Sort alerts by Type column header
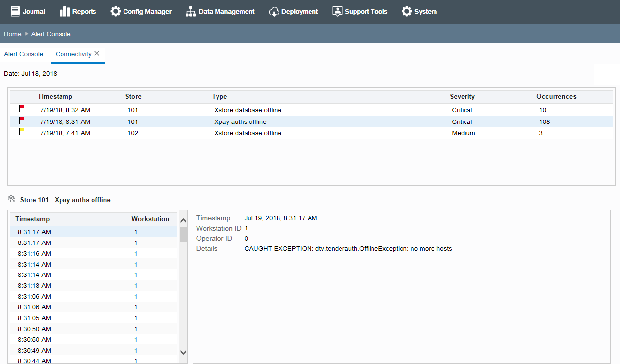The height and width of the screenshot is (364, 620). [x=219, y=97]
